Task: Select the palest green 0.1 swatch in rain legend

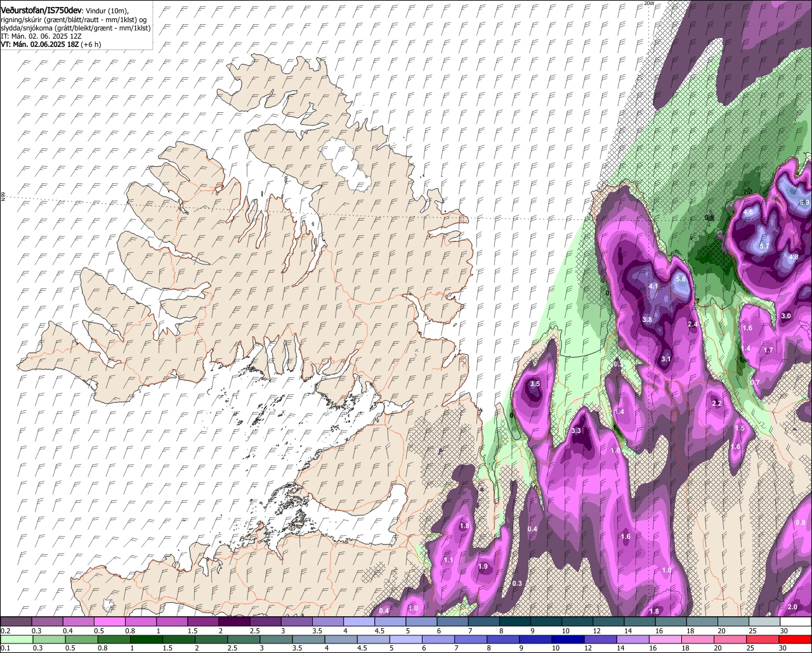Action: (x=16, y=640)
